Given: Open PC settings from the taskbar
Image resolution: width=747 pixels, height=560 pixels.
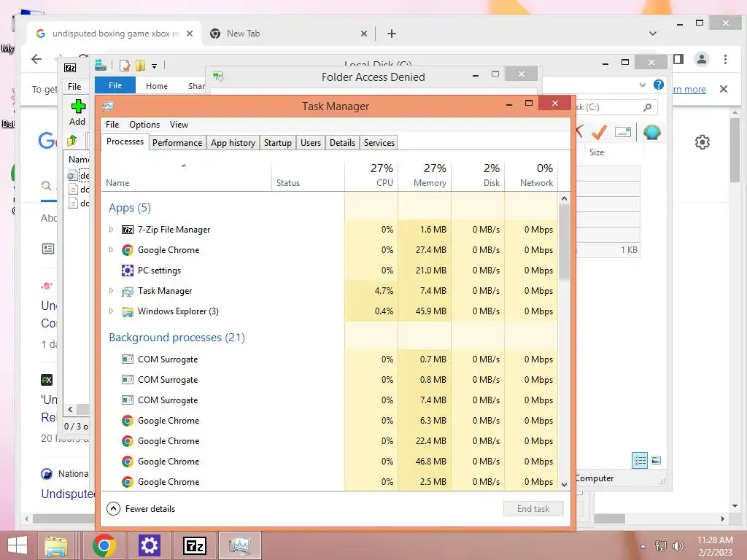Looking at the screenshot, I should 149,545.
